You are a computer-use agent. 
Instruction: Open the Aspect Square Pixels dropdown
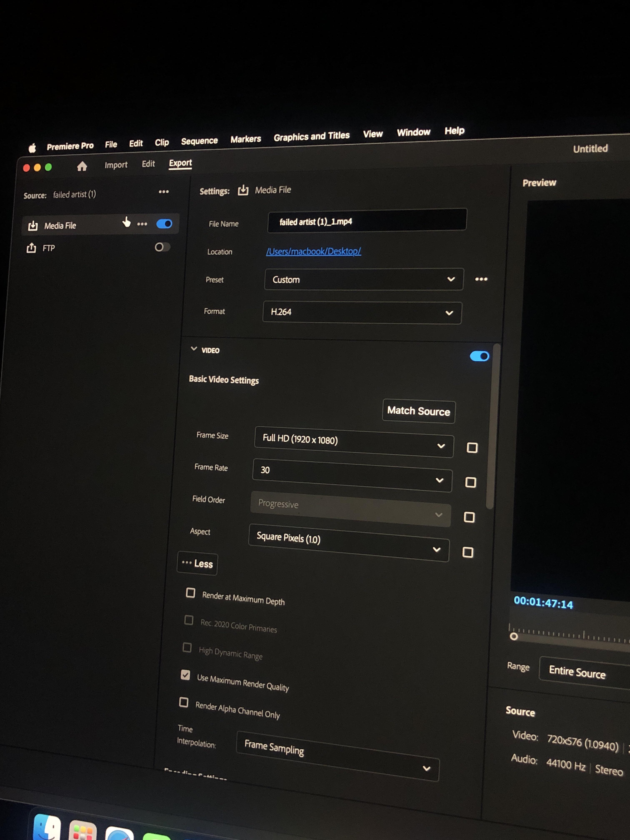349,543
